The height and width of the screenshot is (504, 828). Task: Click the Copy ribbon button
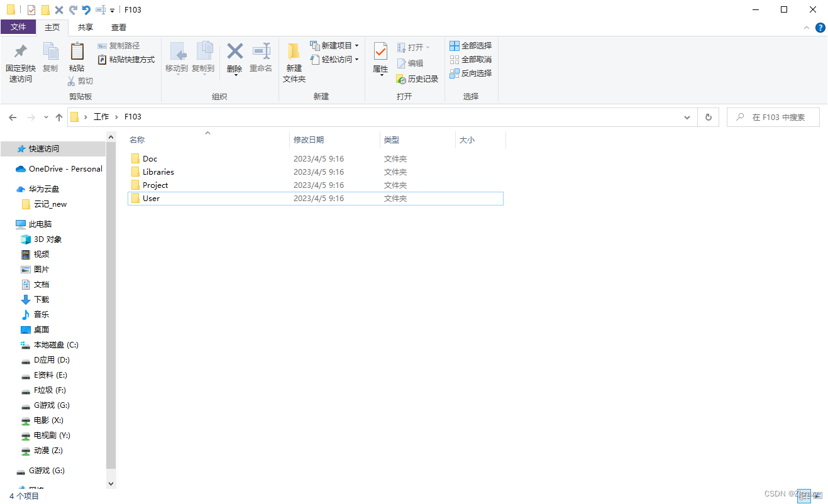tap(50, 58)
